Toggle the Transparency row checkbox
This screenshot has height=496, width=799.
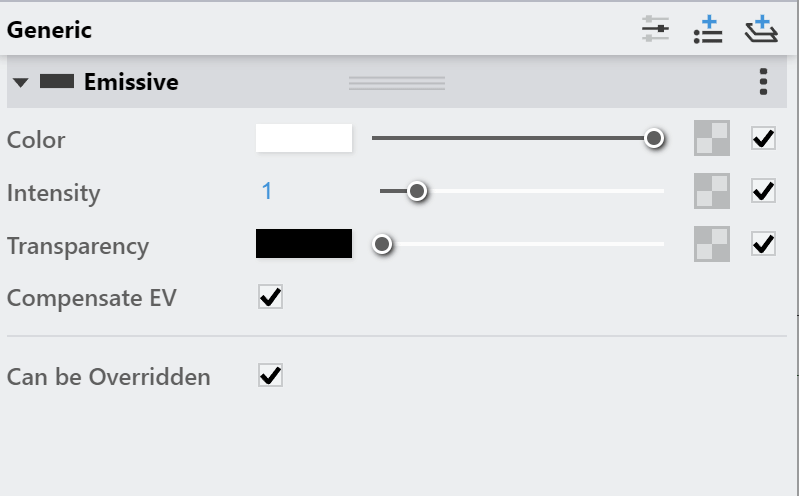click(763, 244)
